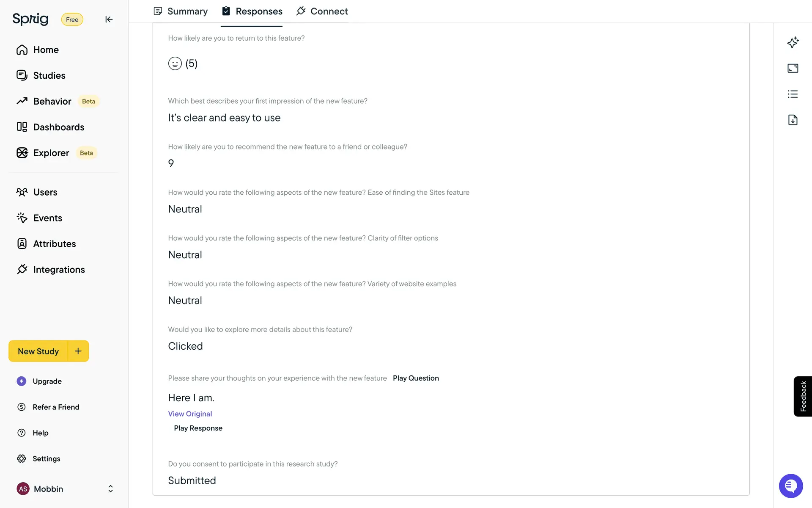Expand the response to fullscreen view

click(x=793, y=68)
